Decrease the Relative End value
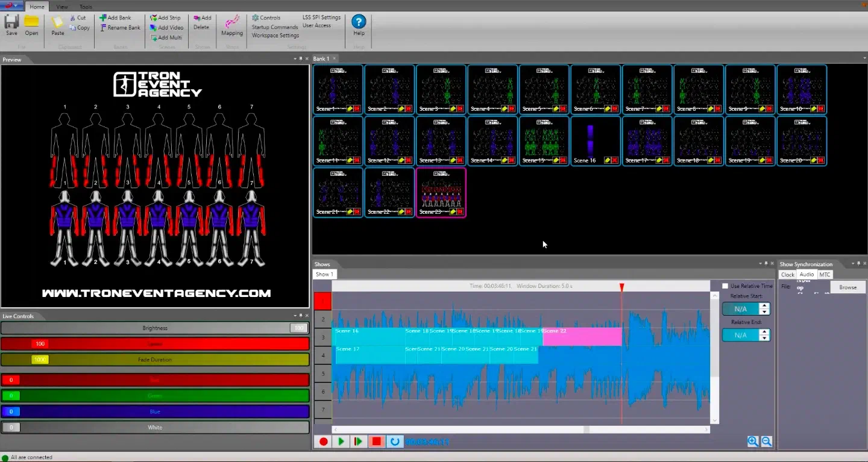 pyautogui.click(x=764, y=338)
